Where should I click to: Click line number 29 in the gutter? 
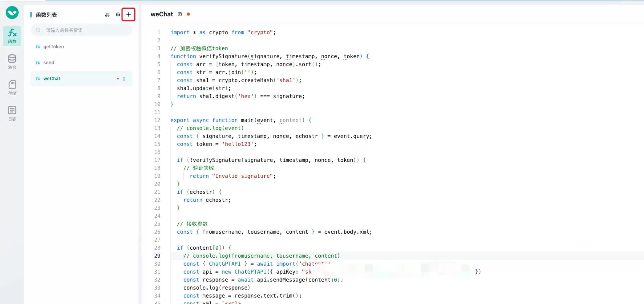pos(157,256)
